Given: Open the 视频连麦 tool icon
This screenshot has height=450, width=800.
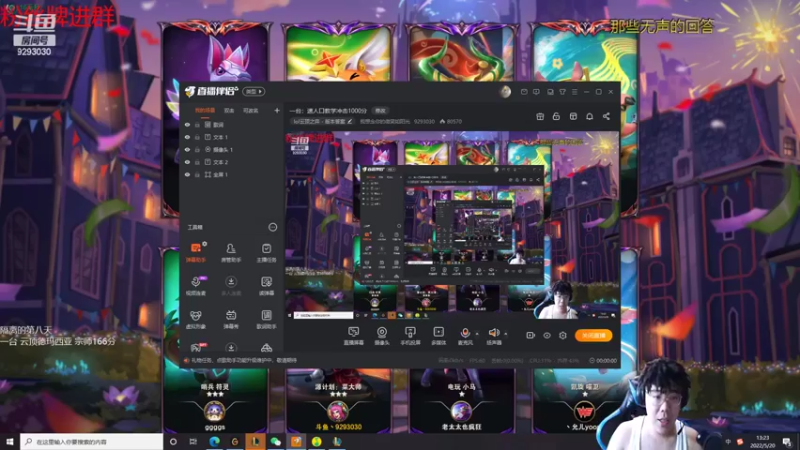Looking at the screenshot, I should [195, 286].
